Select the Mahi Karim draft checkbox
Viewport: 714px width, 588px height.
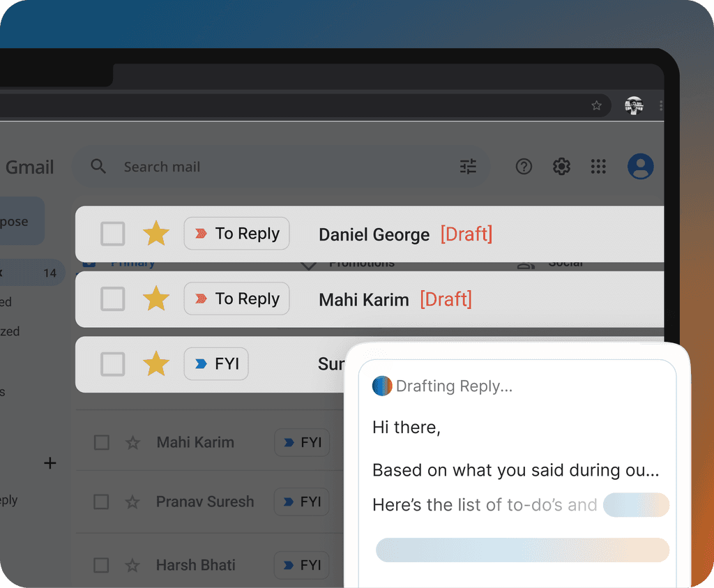112,299
